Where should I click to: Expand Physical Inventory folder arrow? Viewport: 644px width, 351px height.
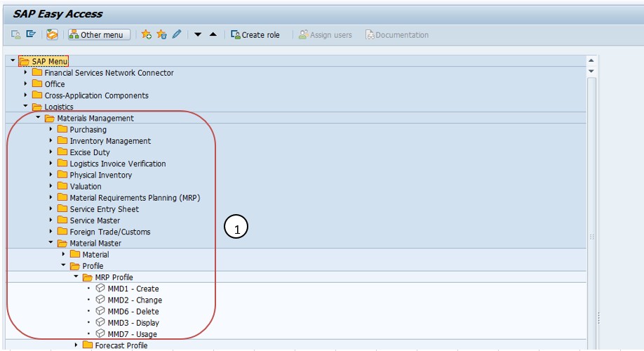51,174
